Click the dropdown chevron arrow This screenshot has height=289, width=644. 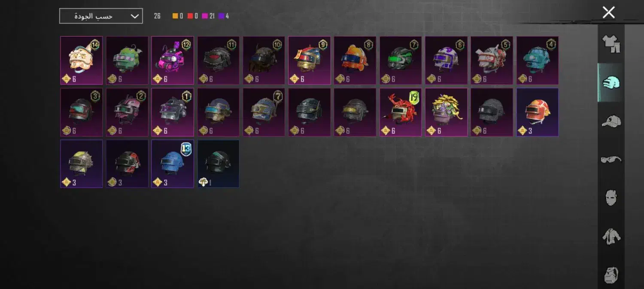coord(134,16)
